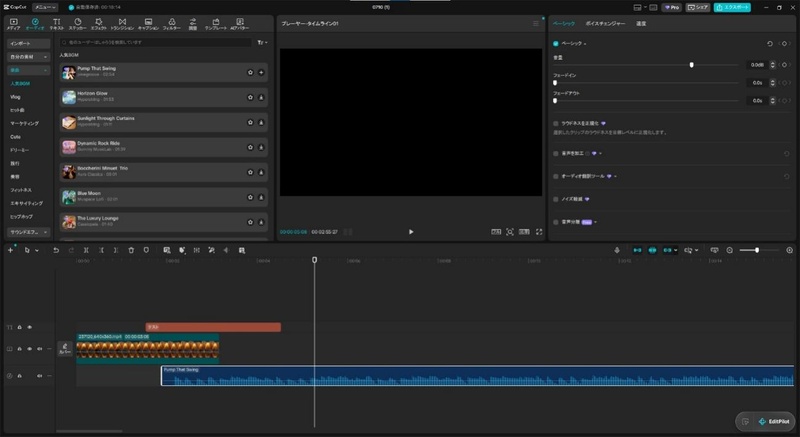The image size is (800, 437).
Task: Open the メニュー dropdown in the title bar
Action: (x=45, y=8)
